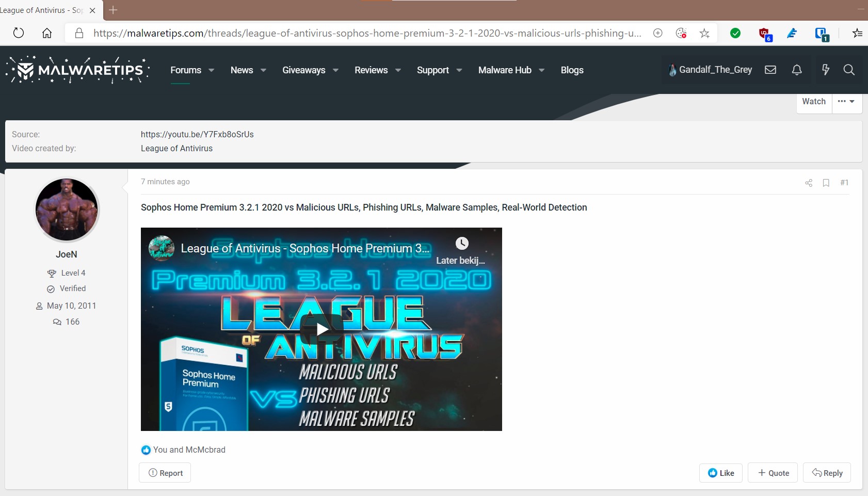Open the cookie blocking indicator icon
Image resolution: width=868 pixels, height=496 pixels.
click(681, 33)
